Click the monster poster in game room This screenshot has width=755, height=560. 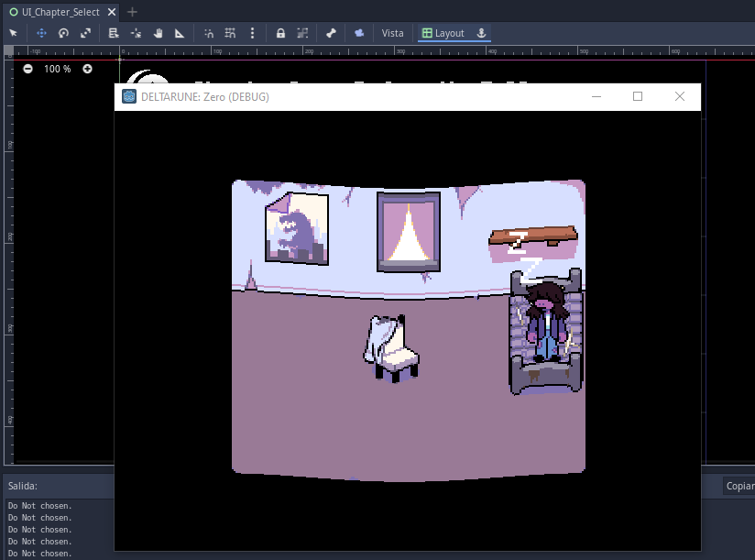pyautogui.click(x=297, y=228)
